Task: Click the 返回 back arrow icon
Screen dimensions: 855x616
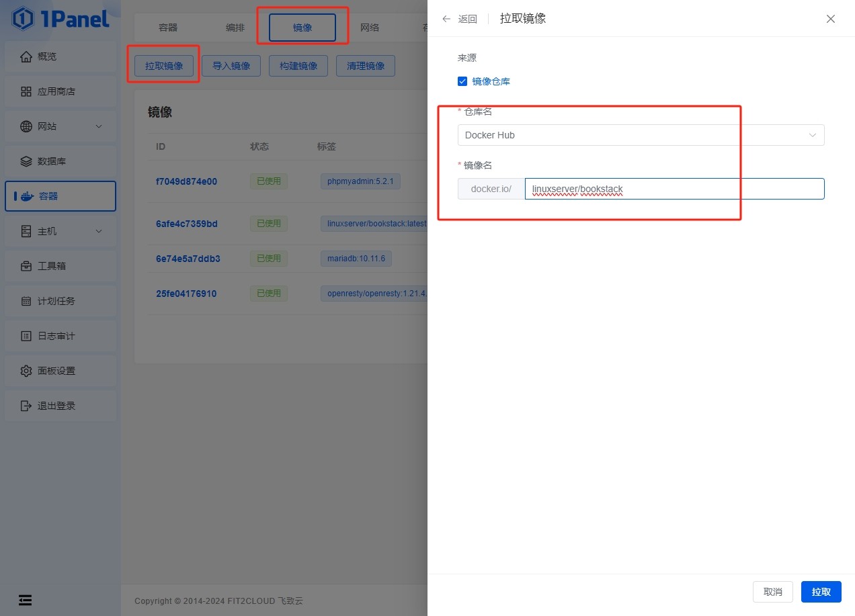Action: (x=446, y=19)
